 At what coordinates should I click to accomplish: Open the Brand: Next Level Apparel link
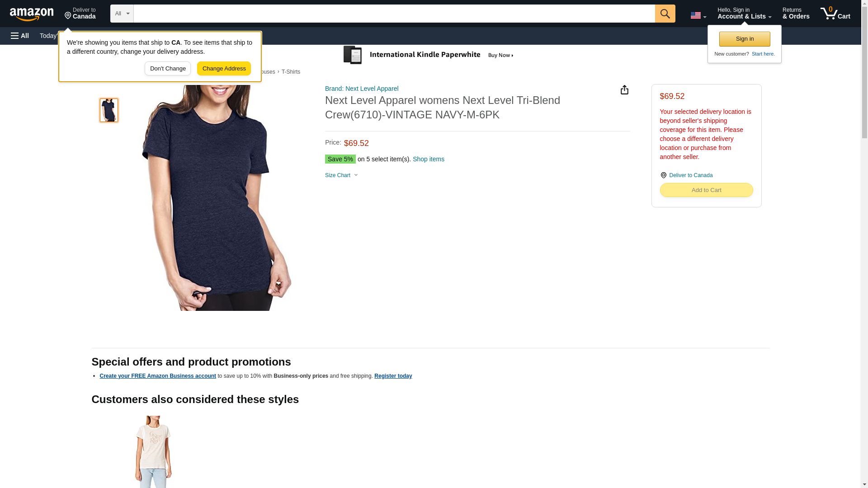point(362,89)
